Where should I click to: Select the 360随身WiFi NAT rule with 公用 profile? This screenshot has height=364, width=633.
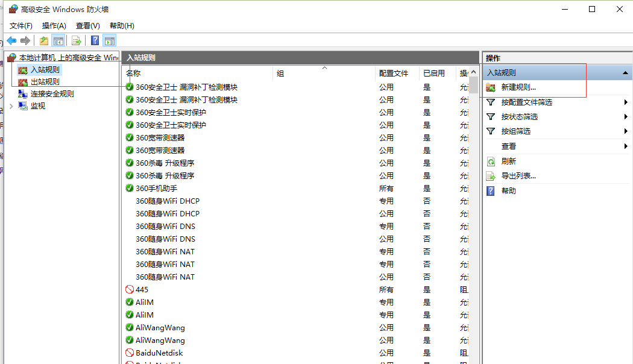(297, 277)
